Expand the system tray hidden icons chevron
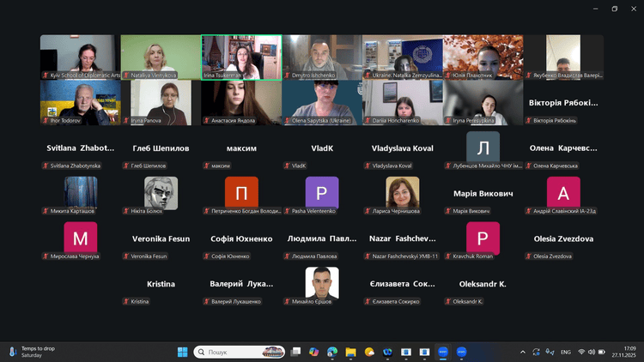Screen dimensions: 644x362 click(523, 352)
